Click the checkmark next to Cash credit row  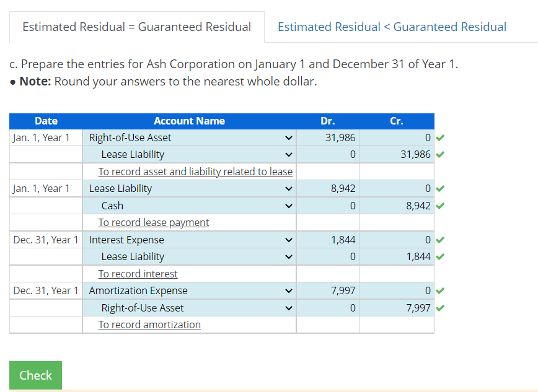pyautogui.click(x=440, y=206)
